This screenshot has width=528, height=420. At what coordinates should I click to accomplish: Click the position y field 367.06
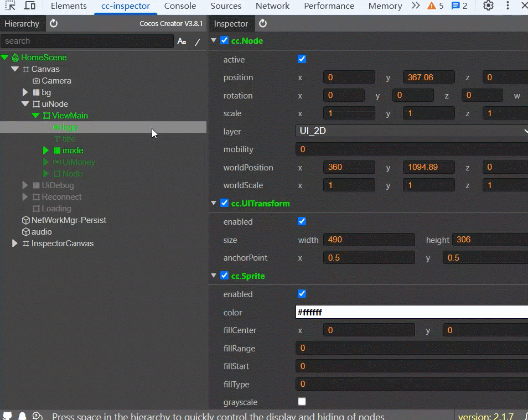coord(429,77)
